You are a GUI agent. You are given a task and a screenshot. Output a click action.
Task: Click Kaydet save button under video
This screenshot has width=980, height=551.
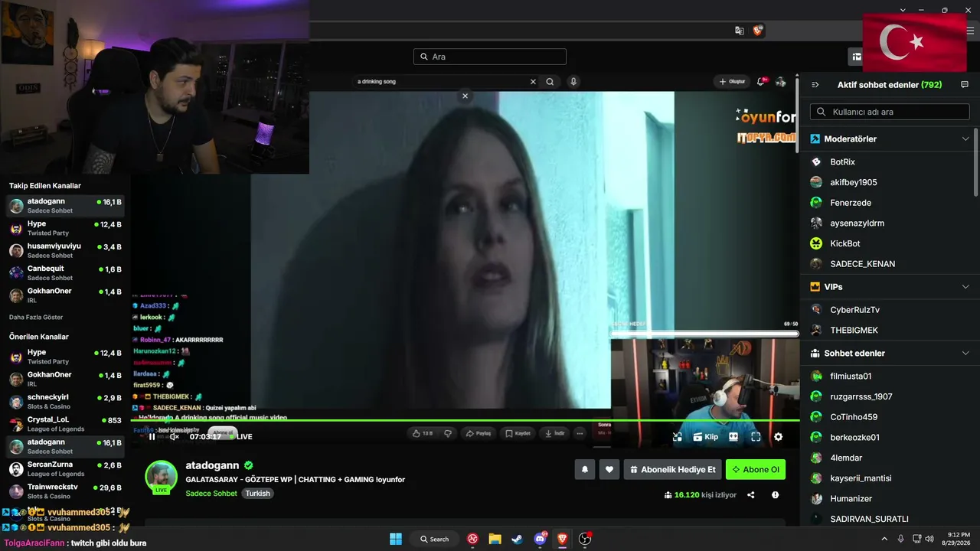click(518, 433)
